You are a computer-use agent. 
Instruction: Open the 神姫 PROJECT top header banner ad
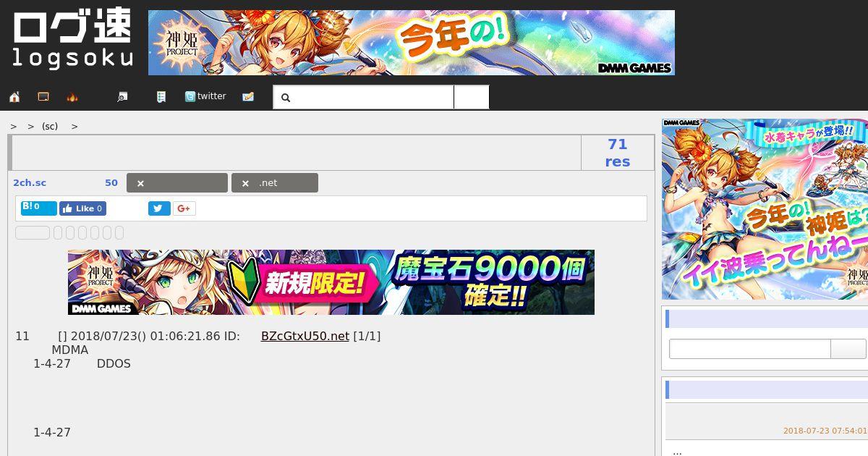412,43
